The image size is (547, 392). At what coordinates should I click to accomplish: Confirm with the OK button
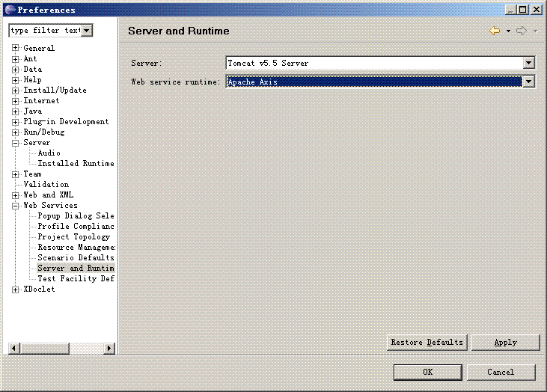pos(428,372)
